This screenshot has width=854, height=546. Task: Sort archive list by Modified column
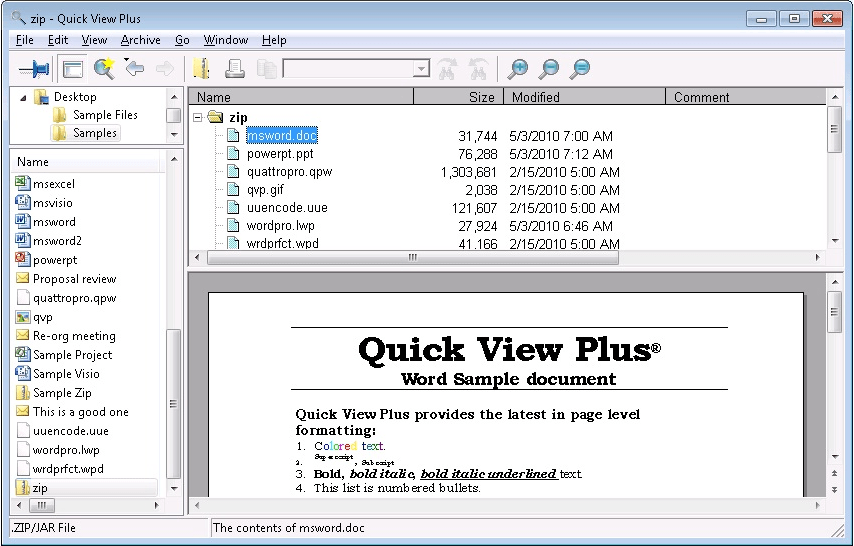pyautogui.click(x=584, y=97)
